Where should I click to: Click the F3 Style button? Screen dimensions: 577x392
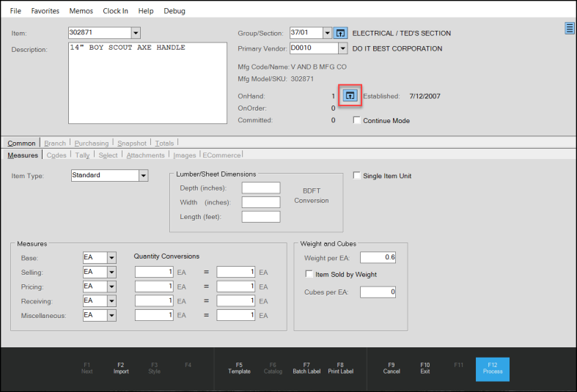click(154, 368)
